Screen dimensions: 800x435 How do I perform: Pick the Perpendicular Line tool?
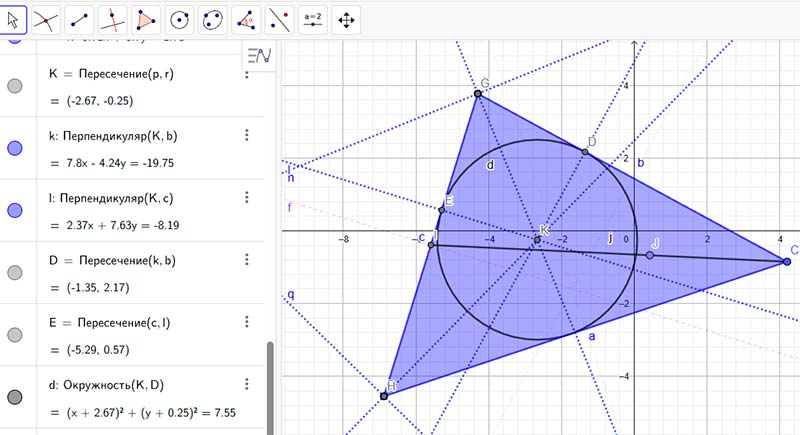click(113, 19)
